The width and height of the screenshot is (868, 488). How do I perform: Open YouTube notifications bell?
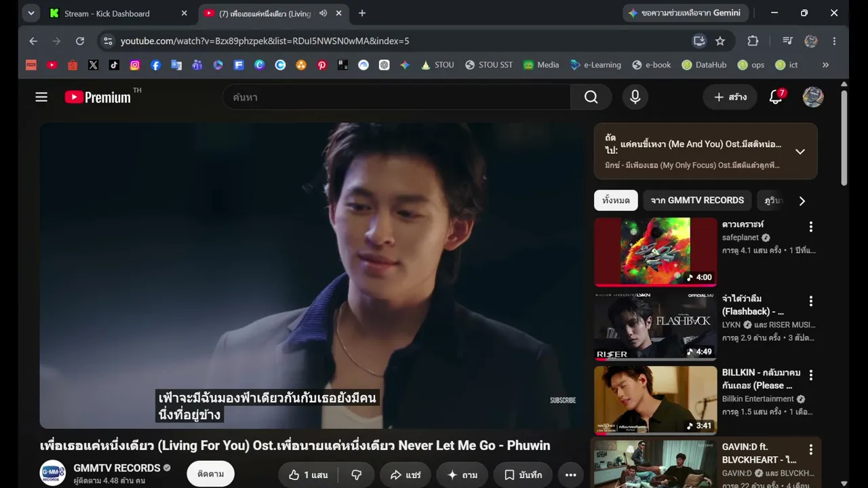[776, 97]
